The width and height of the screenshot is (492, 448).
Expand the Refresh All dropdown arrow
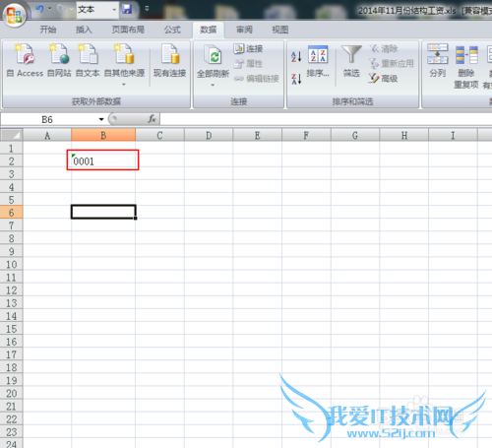213,85
